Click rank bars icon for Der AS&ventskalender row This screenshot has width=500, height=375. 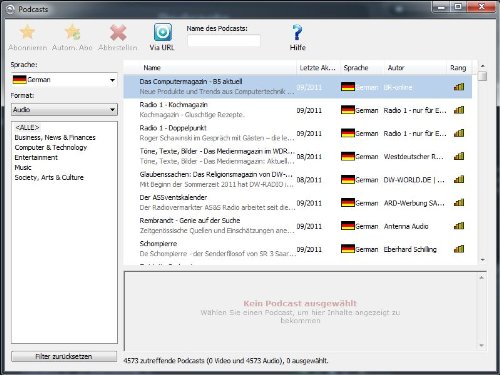(x=459, y=202)
